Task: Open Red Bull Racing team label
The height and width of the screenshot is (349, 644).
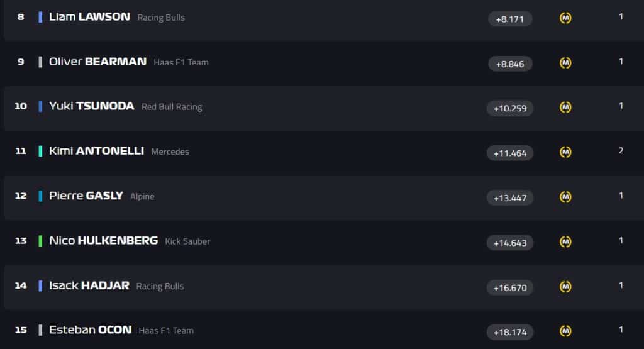Action: coord(172,107)
